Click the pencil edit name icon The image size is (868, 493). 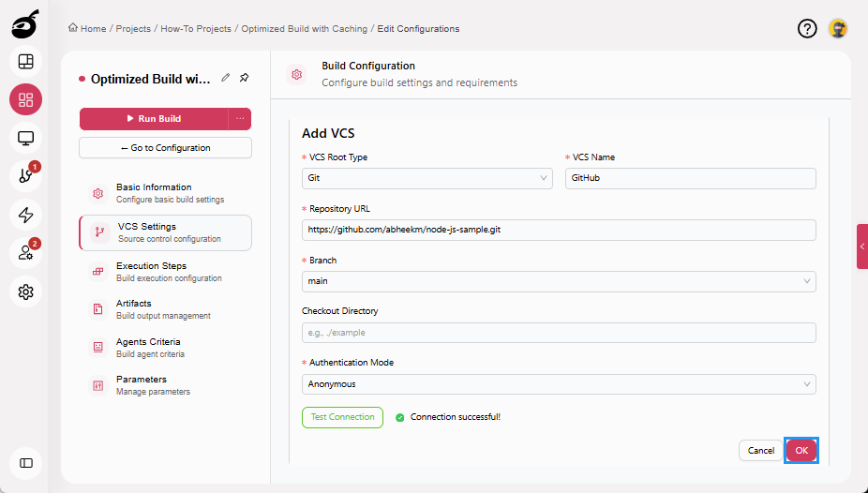pyautogui.click(x=225, y=78)
